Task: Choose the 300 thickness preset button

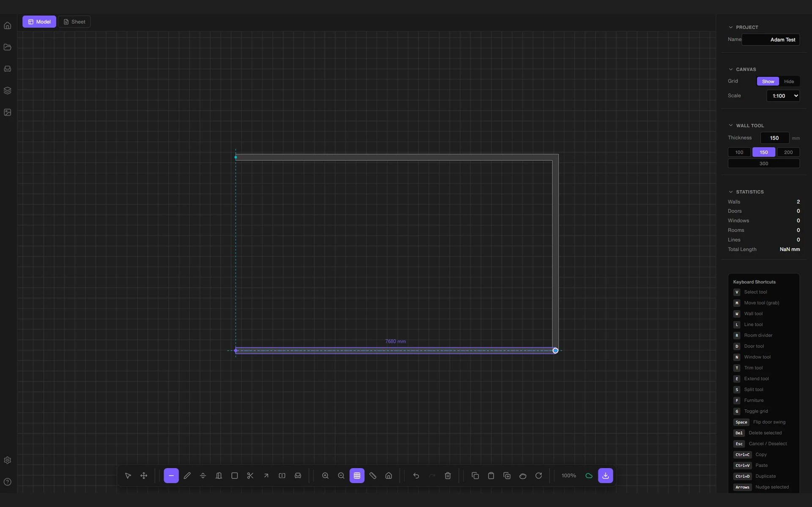Action: tap(763, 163)
